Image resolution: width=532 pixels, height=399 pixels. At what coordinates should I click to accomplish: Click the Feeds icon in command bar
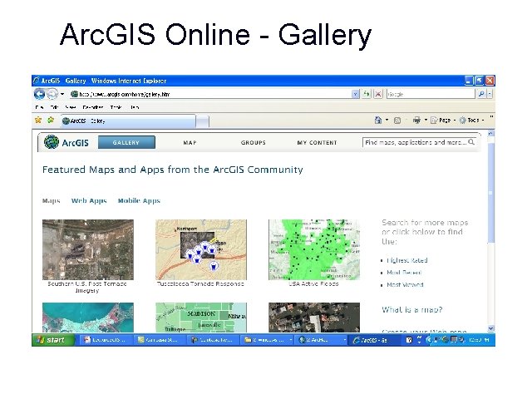397,120
